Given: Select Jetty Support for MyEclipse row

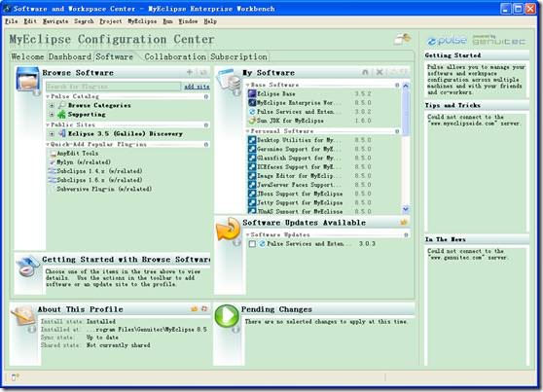Looking at the screenshot, I should click(x=309, y=202).
